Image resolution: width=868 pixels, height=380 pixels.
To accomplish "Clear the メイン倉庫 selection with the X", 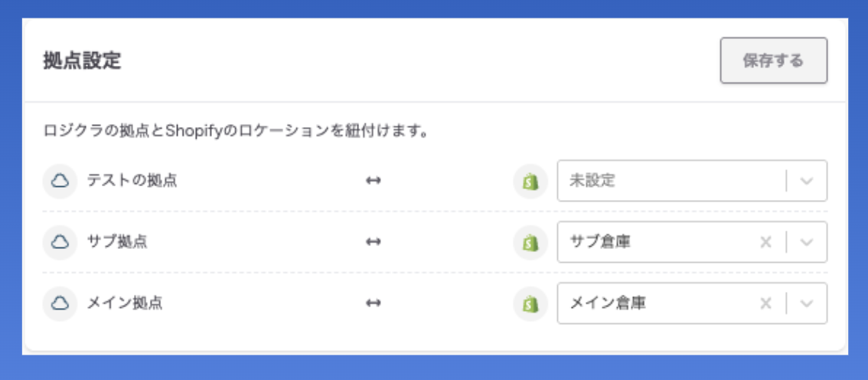I will 765,303.
